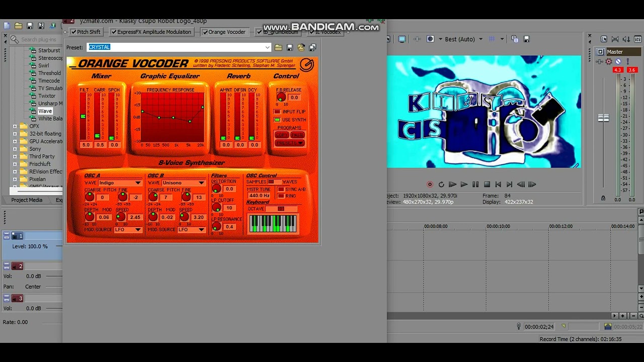
Task: Toggle the INPUT FLIP switch
Action: pos(277,112)
